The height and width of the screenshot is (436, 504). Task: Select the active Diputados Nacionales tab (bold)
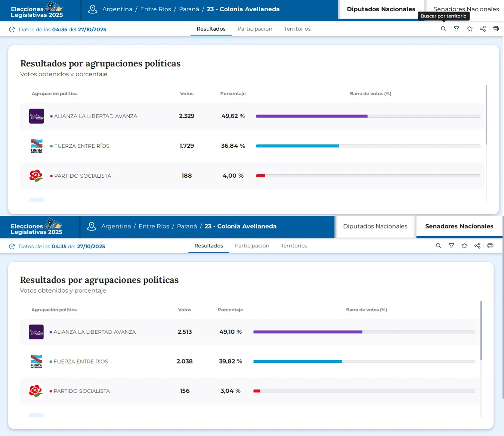381,9
